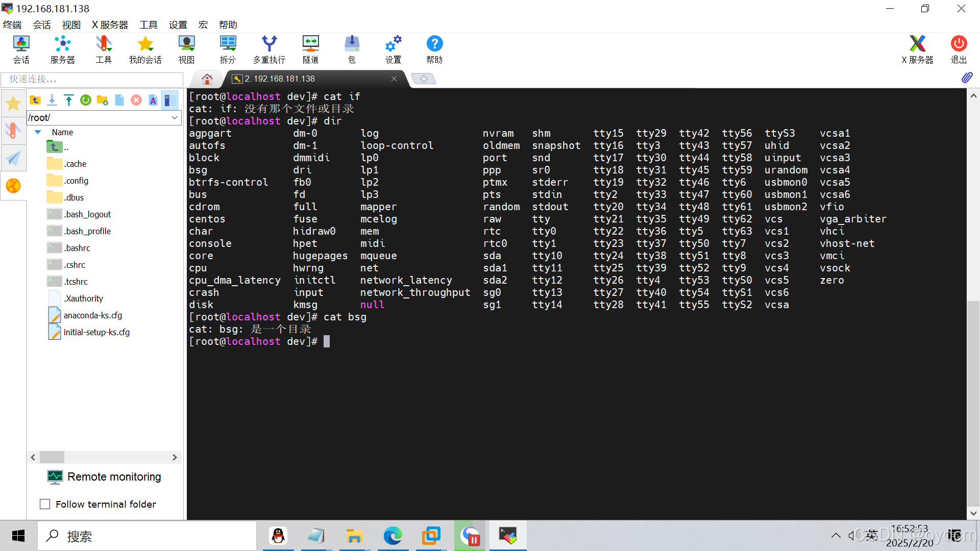Enable the Follow terminal folder checkbox

click(x=45, y=504)
